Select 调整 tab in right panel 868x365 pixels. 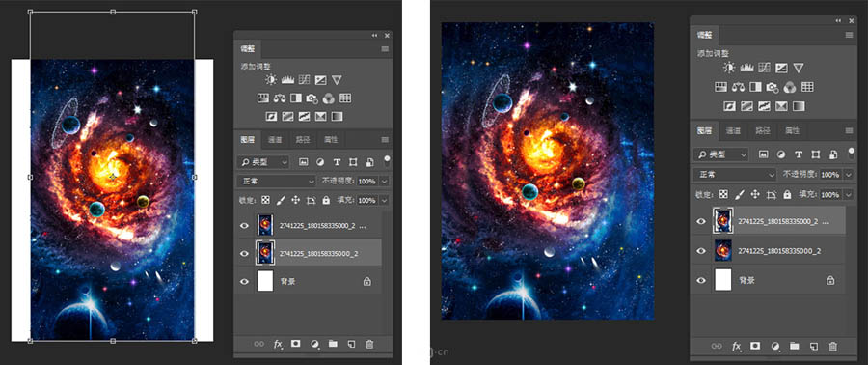[705, 35]
